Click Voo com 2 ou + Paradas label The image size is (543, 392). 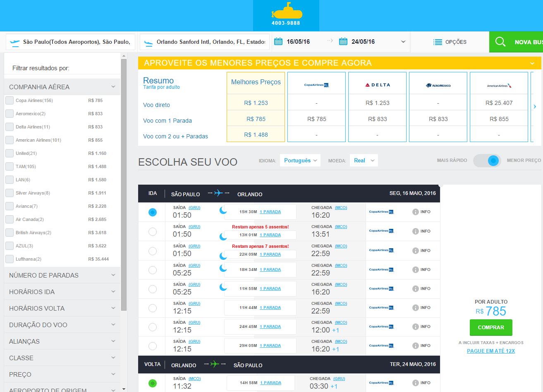pos(175,136)
